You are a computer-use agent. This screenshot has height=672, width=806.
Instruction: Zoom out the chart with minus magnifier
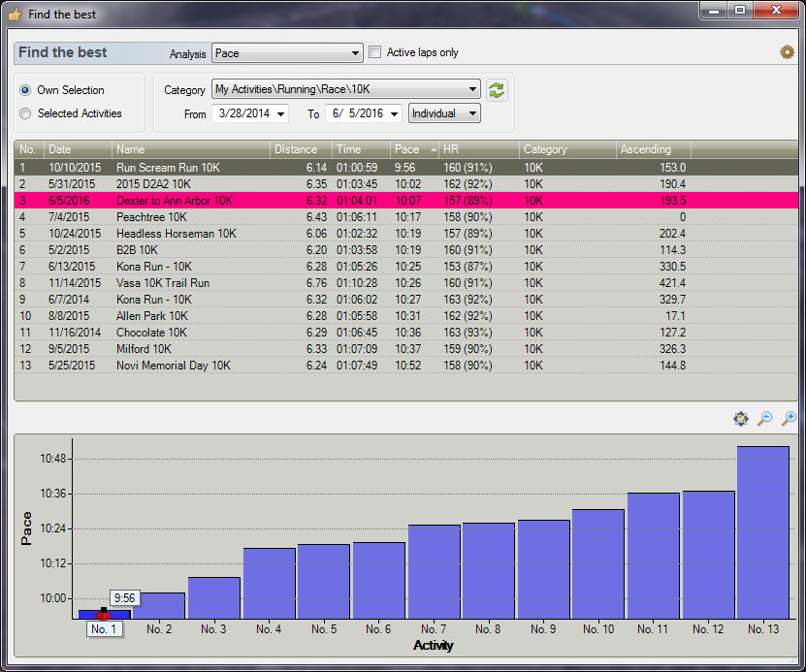[765, 419]
